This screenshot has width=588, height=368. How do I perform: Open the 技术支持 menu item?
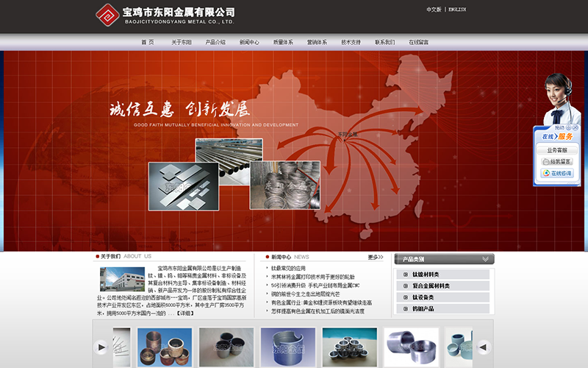(351, 42)
